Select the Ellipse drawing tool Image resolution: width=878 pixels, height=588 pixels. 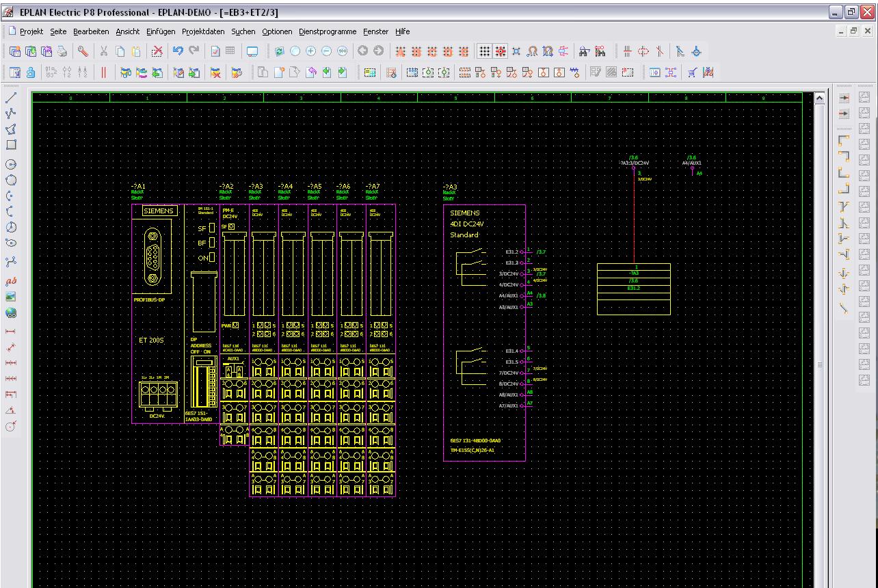[x=11, y=243]
